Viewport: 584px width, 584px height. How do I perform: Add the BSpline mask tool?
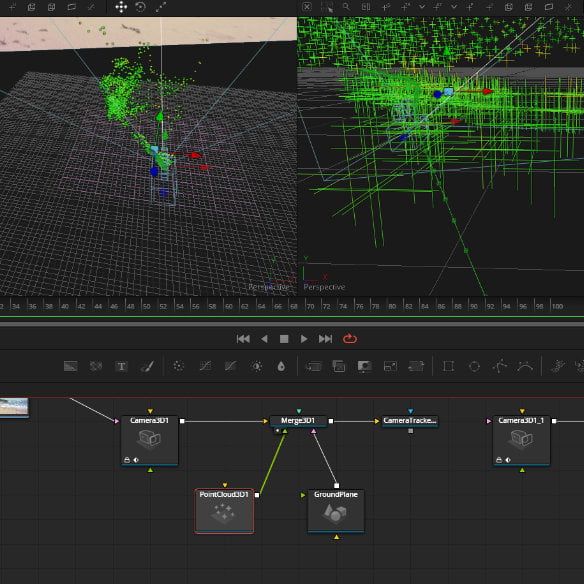[x=525, y=366]
